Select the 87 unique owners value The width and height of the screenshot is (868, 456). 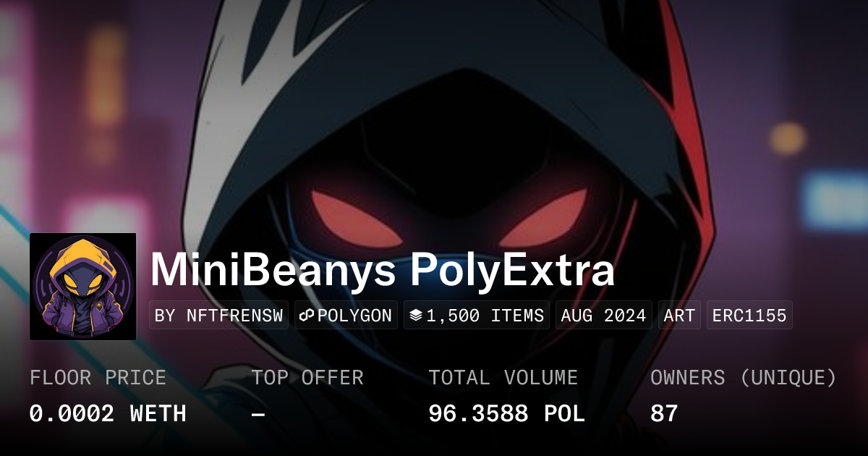pos(664,413)
